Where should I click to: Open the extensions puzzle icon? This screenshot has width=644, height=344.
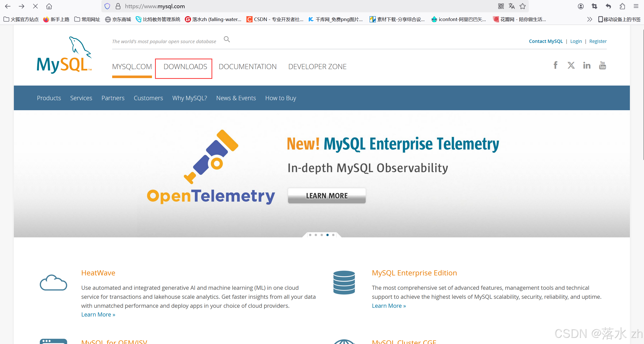[x=622, y=6]
